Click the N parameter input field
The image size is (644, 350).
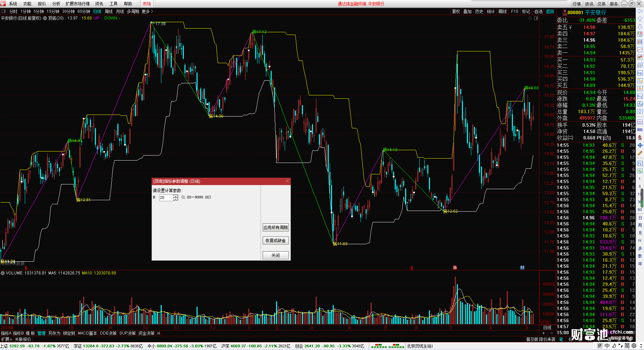(166, 198)
